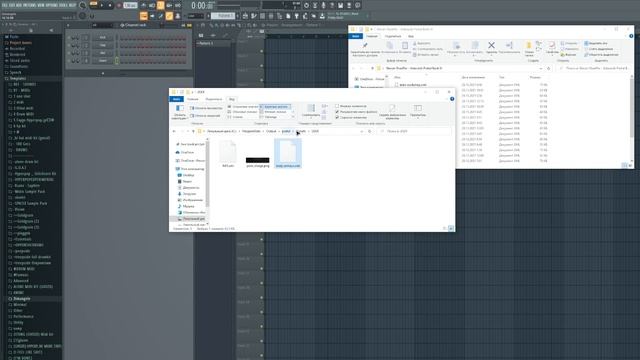Start playback with the FL Studio play button
The height and width of the screenshot is (360, 640).
tap(102, 5)
